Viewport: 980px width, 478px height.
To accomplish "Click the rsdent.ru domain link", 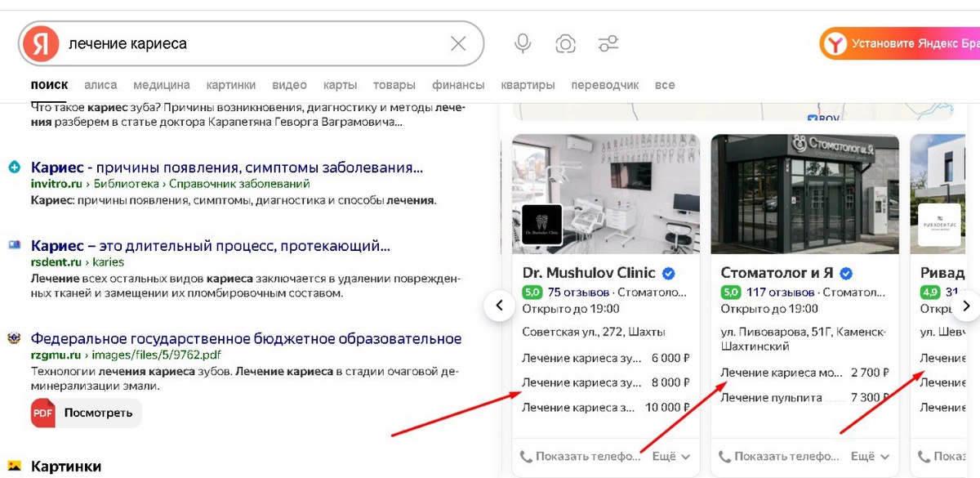I will (x=56, y=262).
